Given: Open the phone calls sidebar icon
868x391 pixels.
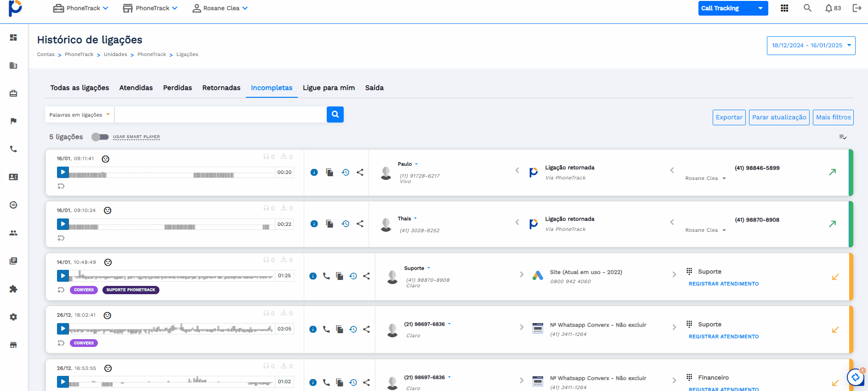Looking at the screenshot, I should click(x=13, y=149).
